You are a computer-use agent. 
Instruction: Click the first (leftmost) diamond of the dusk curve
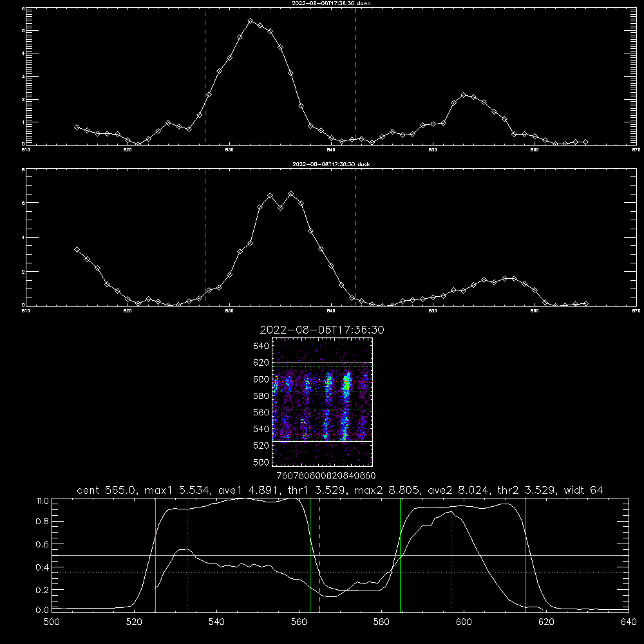[x=77, y=250]
